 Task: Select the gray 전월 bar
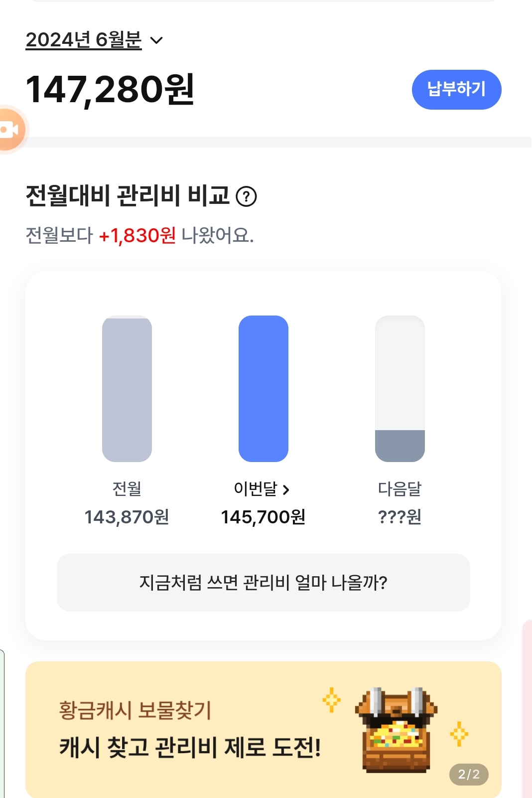click(x=127, y=388)
